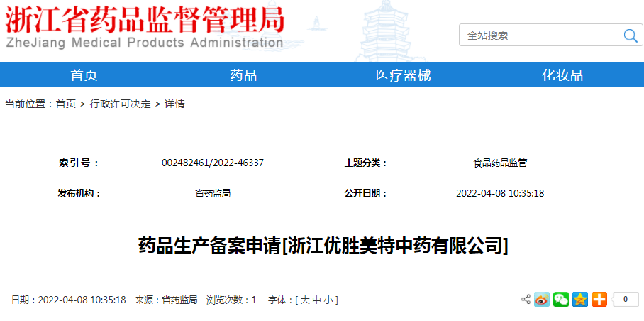Image resolution: width=644 pixels, height=321 pixels.
Task: Share via WeChat icon
Action: [x=561, y=299]
